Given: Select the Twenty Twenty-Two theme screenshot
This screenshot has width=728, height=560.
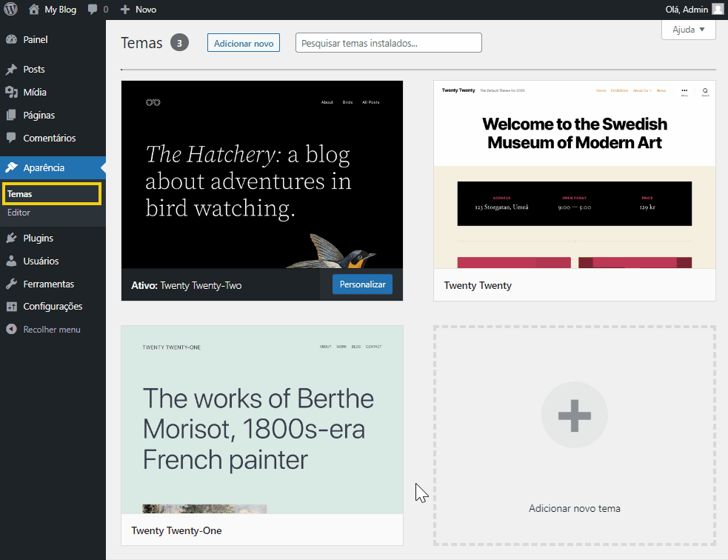Looking at the screenshot, I should 262,175.
